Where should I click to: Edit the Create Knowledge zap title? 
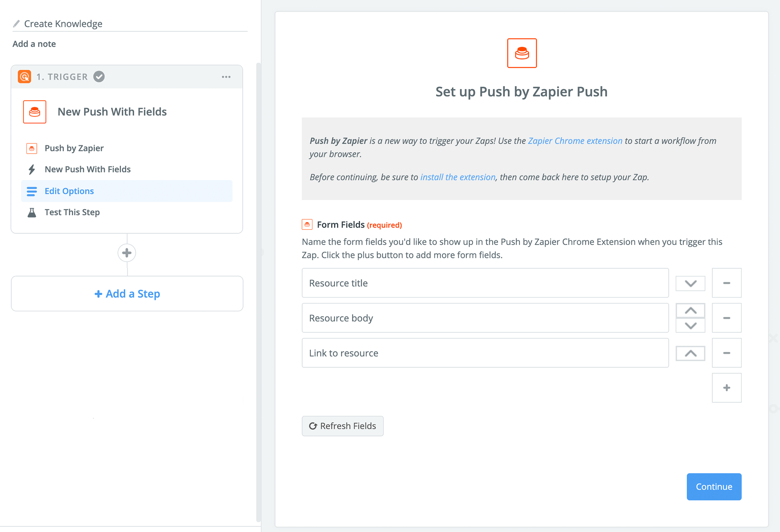coord(63,24)
